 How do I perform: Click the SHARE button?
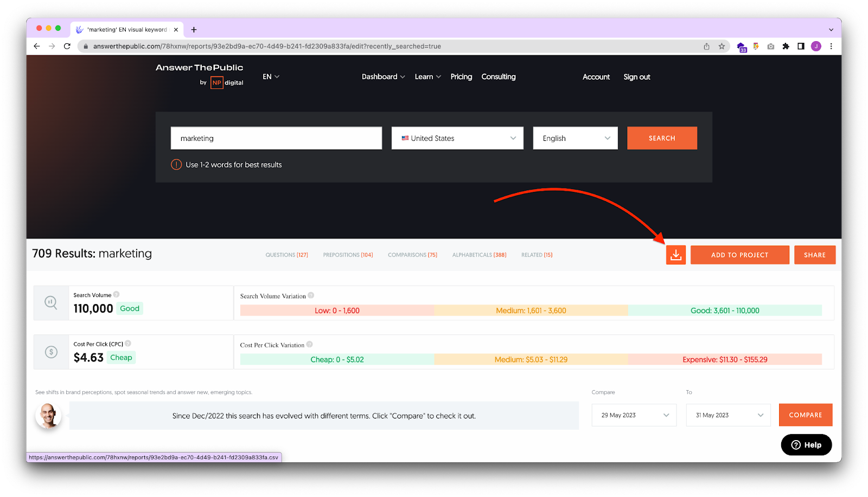814,255
